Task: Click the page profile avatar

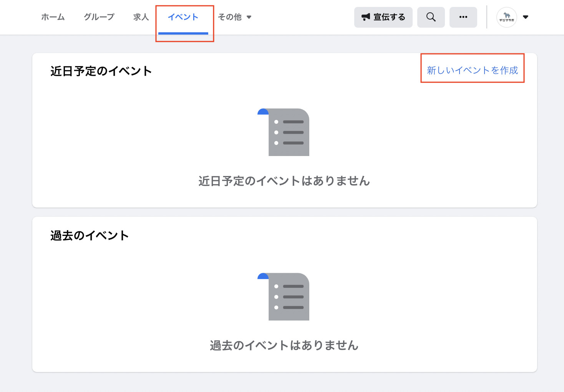Action: tap(506, 17)
